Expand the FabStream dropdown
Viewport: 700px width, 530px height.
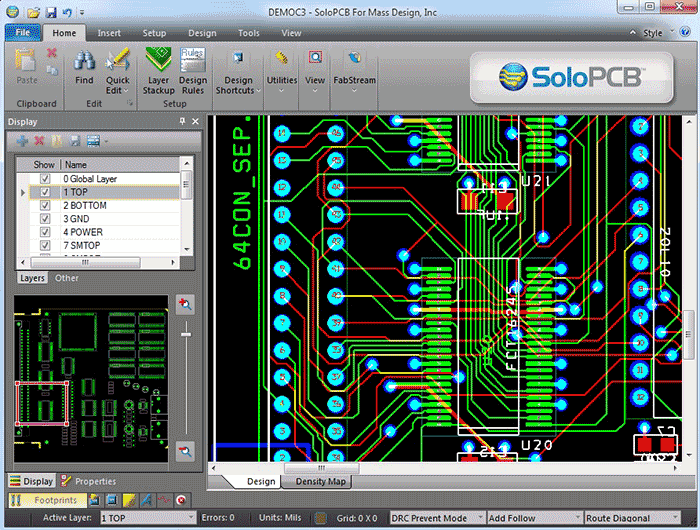tap(354, 71)
